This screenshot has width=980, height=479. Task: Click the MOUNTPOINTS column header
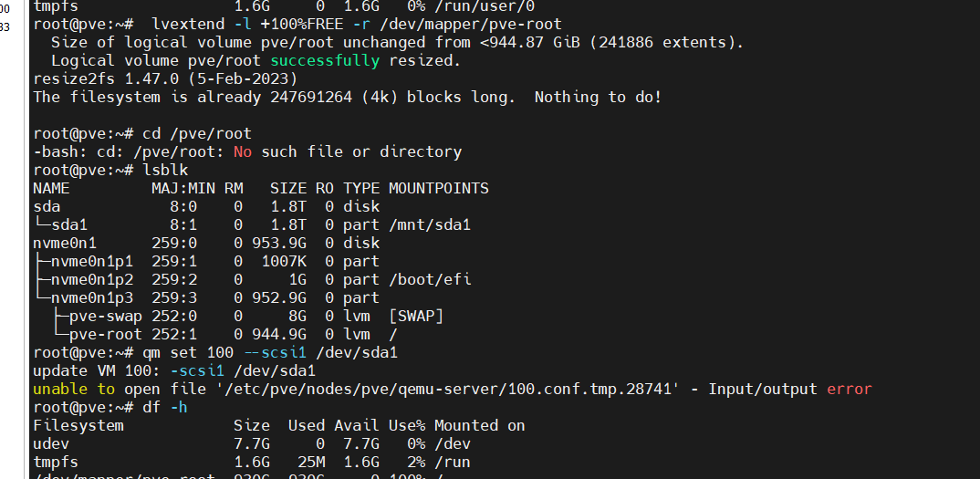[x=439, y=188]
